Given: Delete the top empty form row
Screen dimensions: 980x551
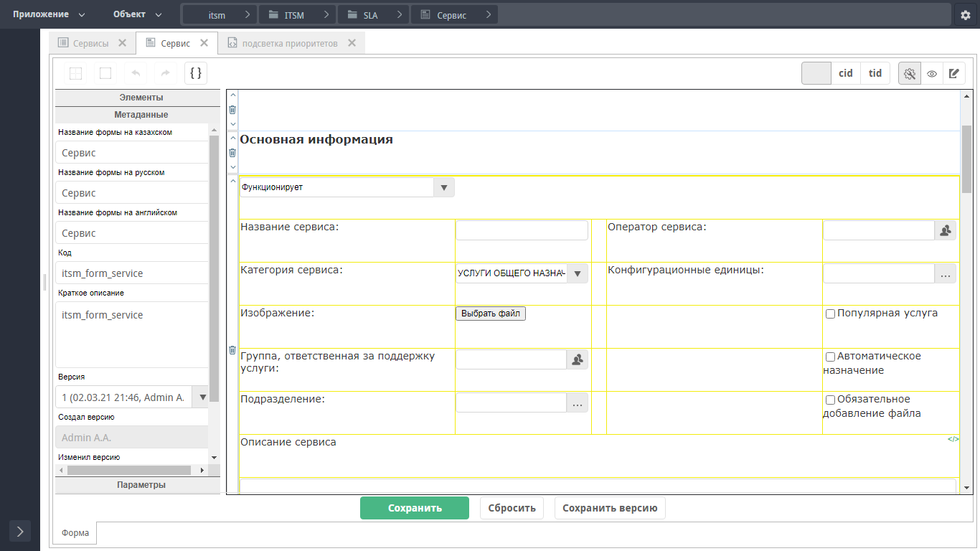Looking at the screenshot, I should tap(232, 110).
